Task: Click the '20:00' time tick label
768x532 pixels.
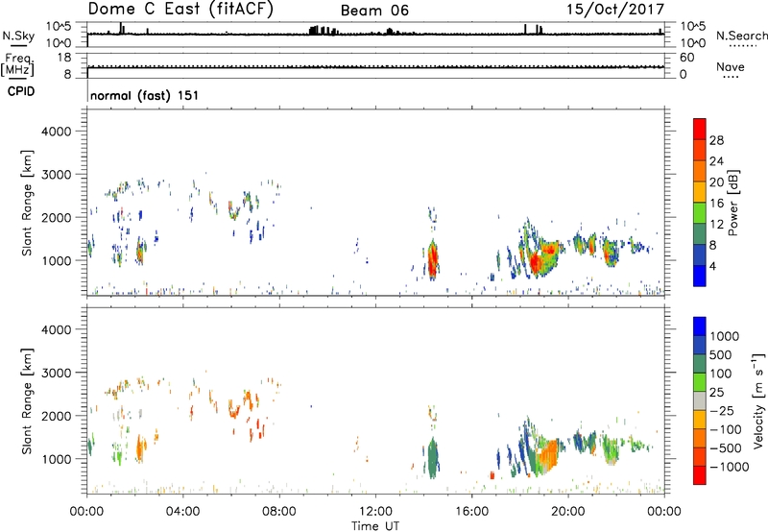Action: coord(568,512)
